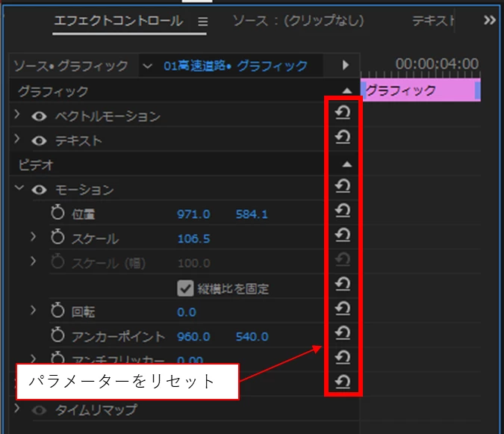
Task: Reset the アンチフリッカー parameter
Action: 343,357
